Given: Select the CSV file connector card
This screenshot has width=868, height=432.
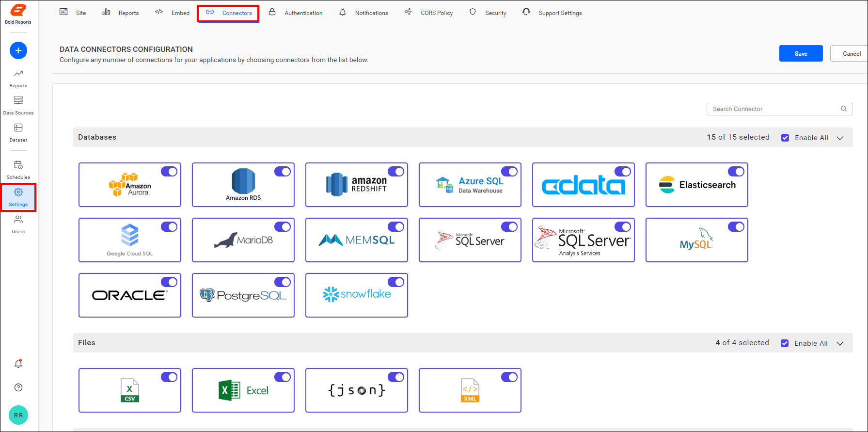Looking at the screenshot, I should (130, 390).
